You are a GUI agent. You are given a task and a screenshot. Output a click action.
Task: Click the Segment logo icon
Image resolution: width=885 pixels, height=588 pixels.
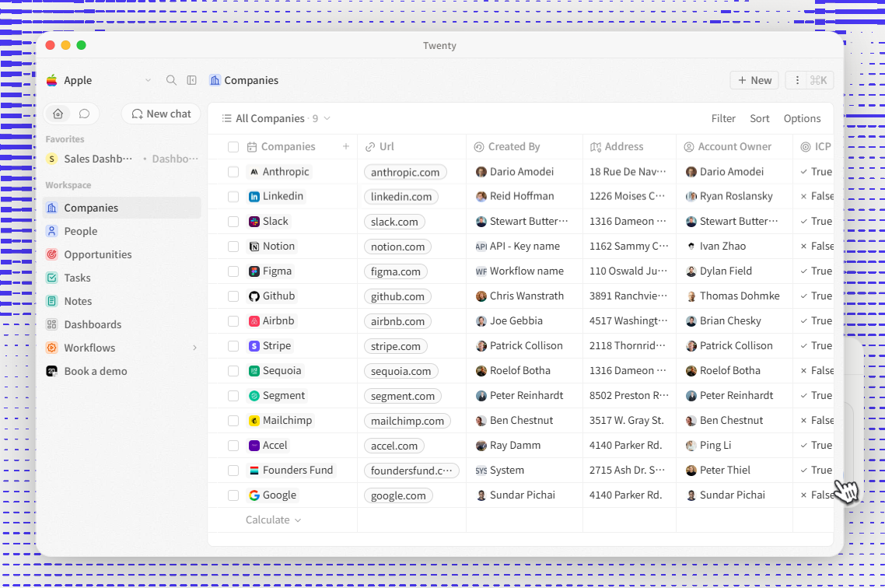pos(254,396)
